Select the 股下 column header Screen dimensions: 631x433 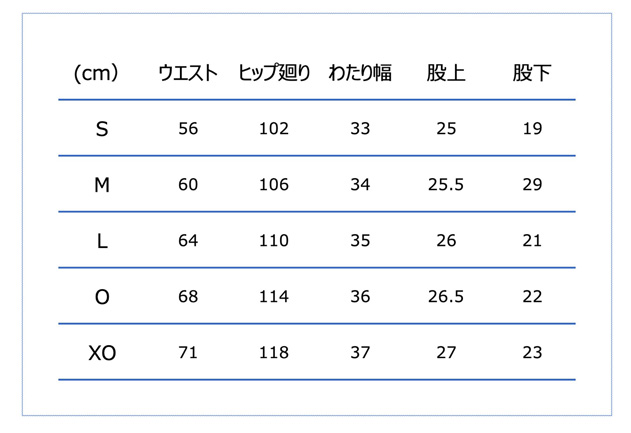coord(531,73)
